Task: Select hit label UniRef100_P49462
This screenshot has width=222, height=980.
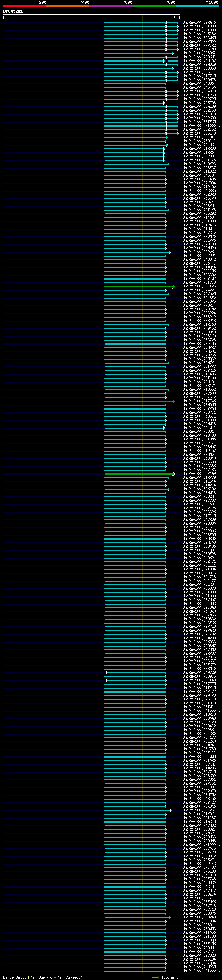Action: (x=199, y=328)
